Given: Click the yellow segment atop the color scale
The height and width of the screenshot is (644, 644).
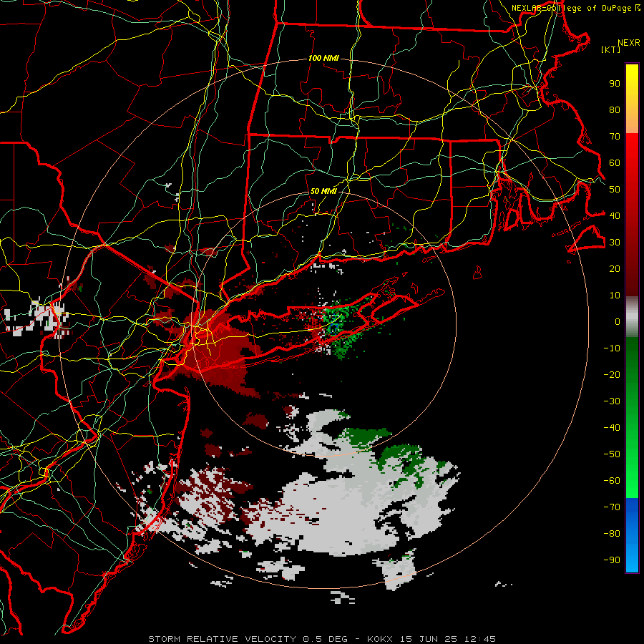Looking at the screenshot, I should click(x=632, y=99).
